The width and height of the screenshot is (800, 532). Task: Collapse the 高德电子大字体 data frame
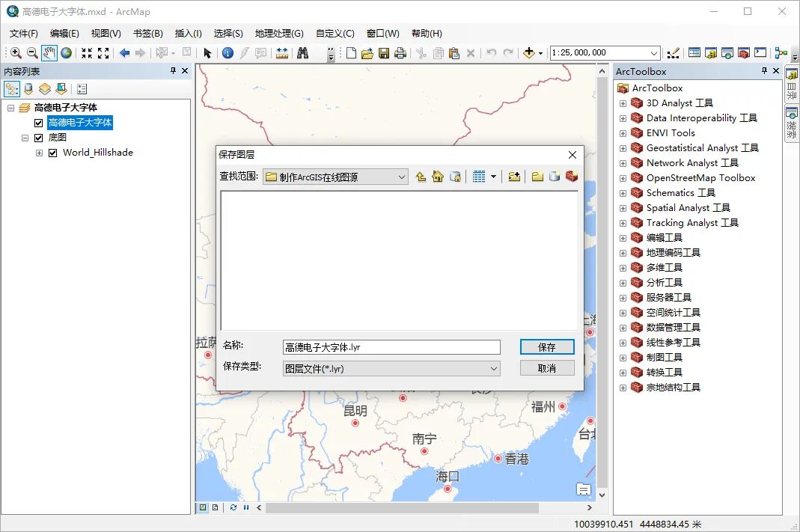pyautogui.click(x=10, y=108)
